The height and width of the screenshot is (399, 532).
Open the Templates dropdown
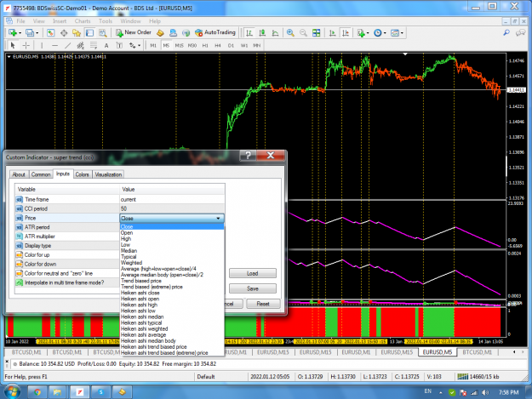tap(397, 33)
